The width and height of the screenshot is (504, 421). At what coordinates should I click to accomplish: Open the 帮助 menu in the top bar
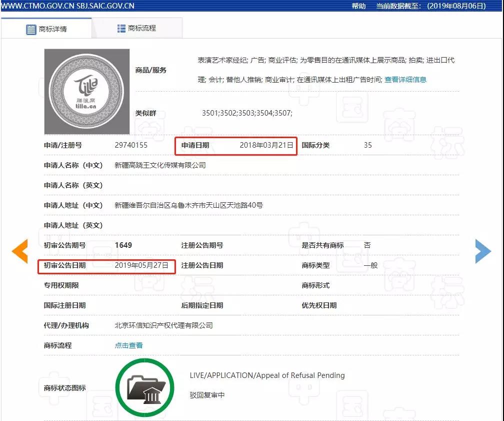(356, 7)
